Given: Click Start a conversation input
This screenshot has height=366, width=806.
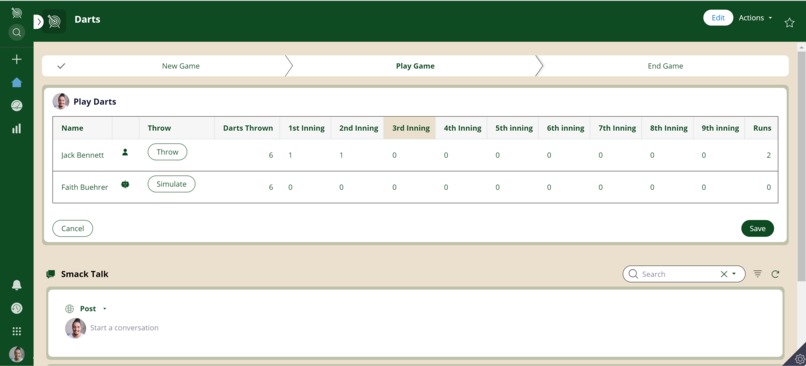Looking at the screenshot, I should pyautogui.click(x=124, y=327).
